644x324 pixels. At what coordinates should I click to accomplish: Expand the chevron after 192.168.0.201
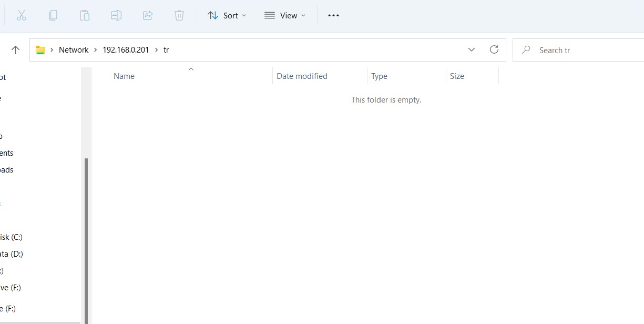tap(156, 50)
